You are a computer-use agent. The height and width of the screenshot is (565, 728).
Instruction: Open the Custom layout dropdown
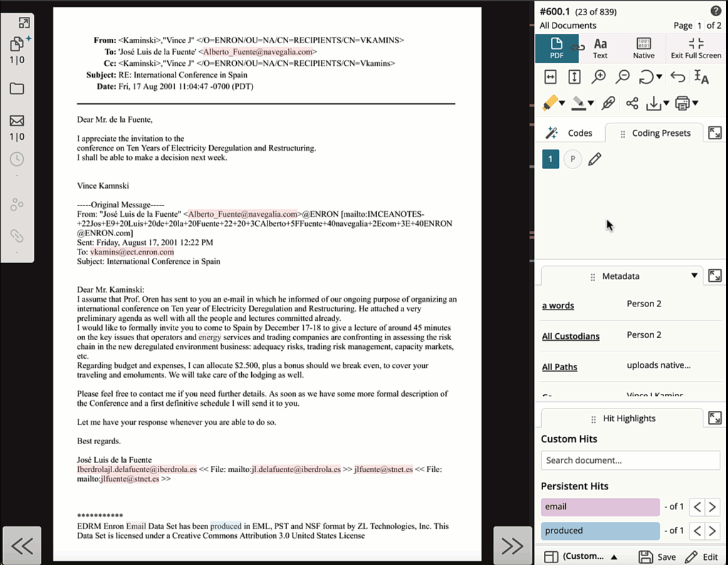point(581,556)
